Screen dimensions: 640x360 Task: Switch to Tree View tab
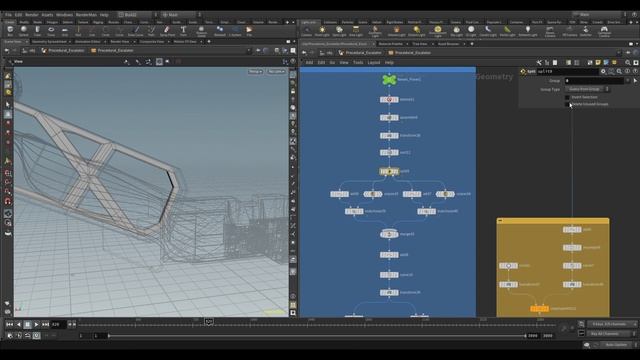click(x=420, y=44)
